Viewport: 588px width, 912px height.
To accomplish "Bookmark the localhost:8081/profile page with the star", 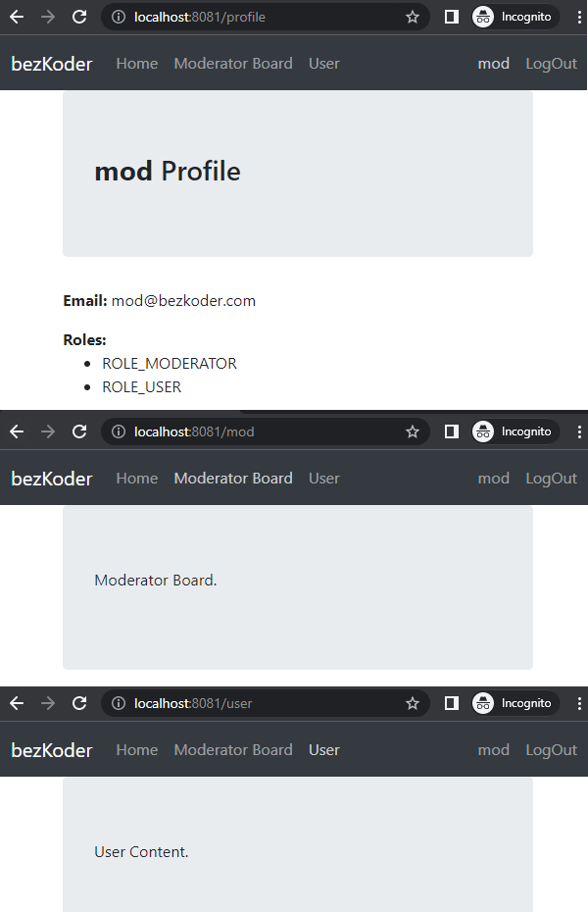I will point(413,17).
